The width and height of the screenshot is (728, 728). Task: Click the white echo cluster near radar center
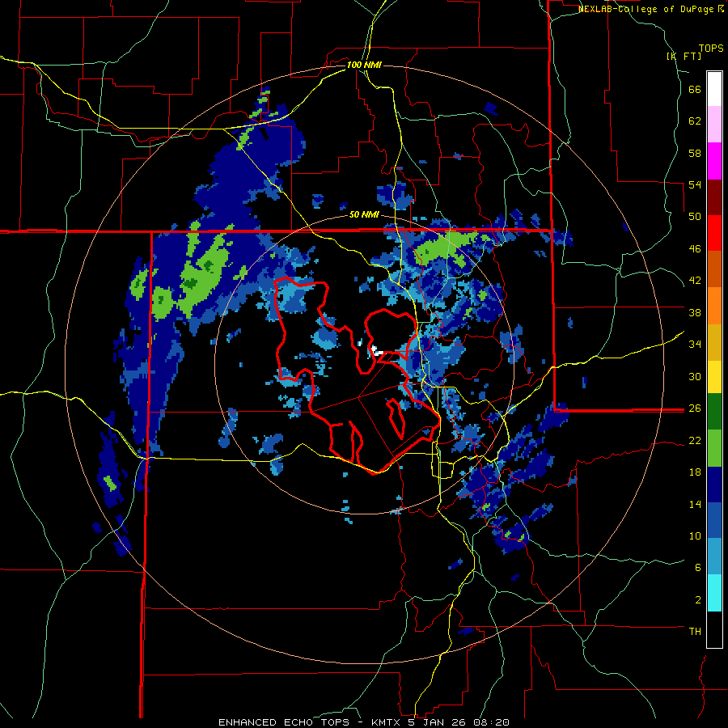(376, 350)
